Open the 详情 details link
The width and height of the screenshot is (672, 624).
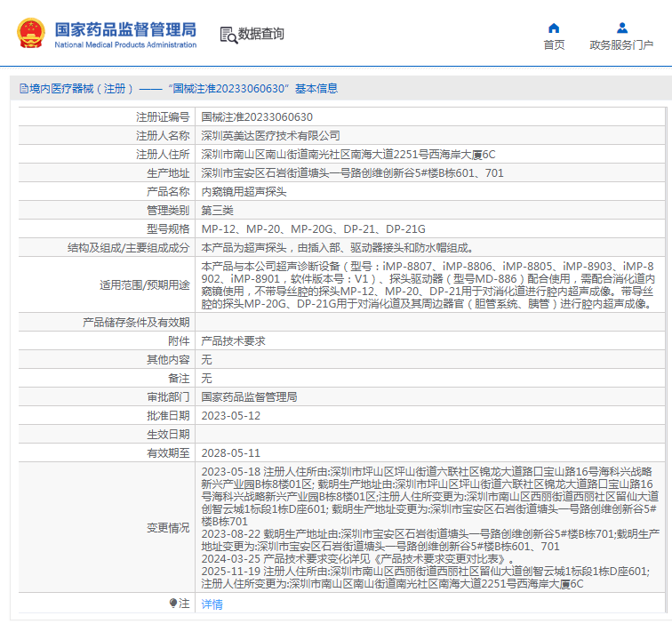tap(212, 604)
